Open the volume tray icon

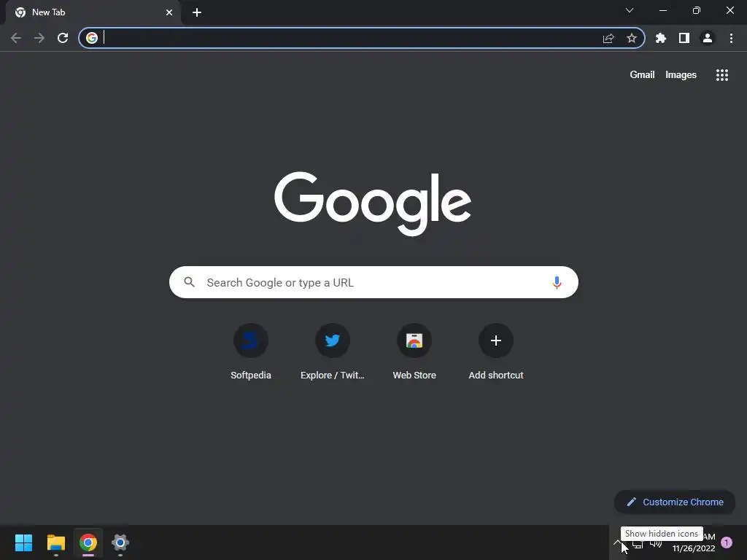tap(656, 543)
